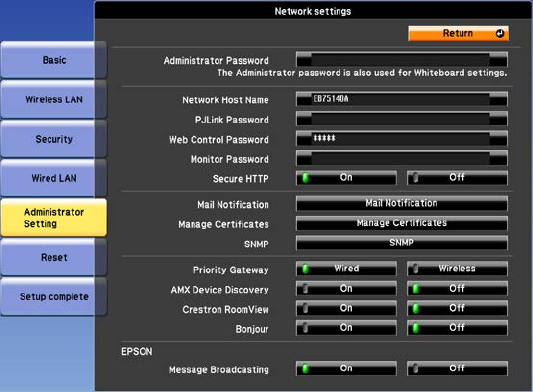Screen dimensions: 533x392
Task: Click the Administrator Password field
Action: coord(402,59)
